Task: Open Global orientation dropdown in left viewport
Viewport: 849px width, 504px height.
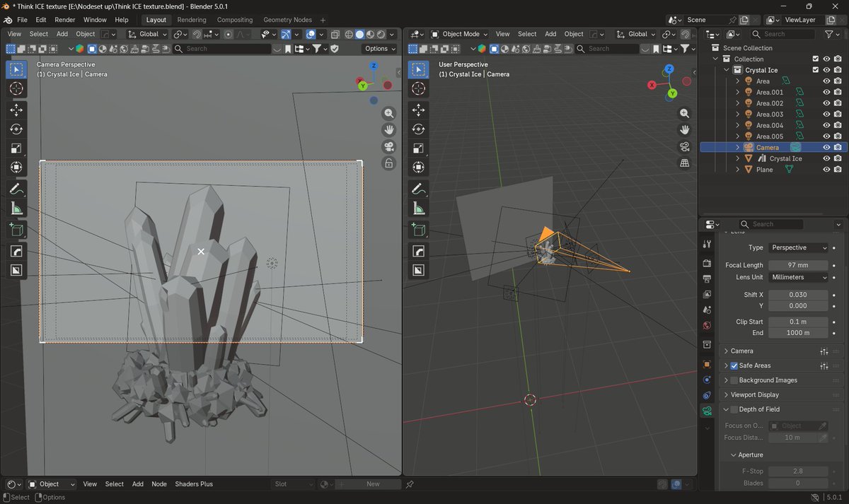Action: [149, 34]
